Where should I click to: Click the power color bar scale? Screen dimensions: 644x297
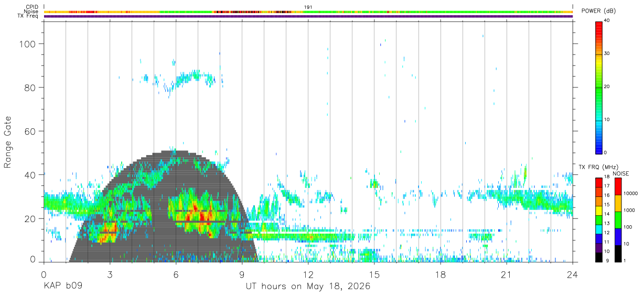598,87
